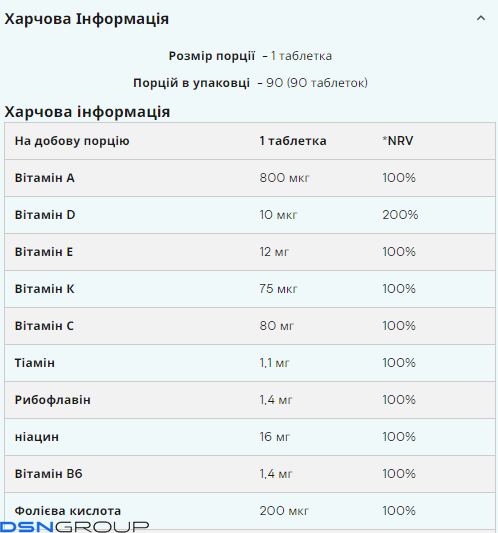This screenshot has width=498, height=533.
Task: Click the Вітамін D row label
Action: click(45, 215)
